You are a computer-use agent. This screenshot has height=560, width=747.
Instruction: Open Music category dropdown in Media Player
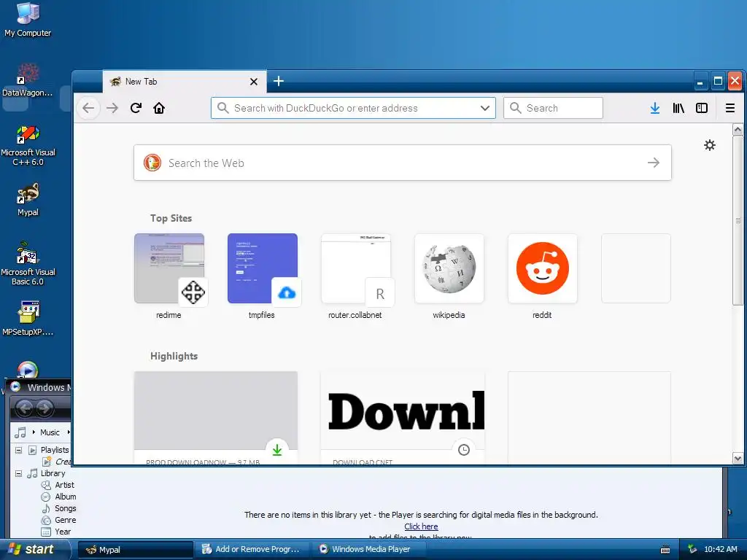pyautogui.click(x=68, y=432)
